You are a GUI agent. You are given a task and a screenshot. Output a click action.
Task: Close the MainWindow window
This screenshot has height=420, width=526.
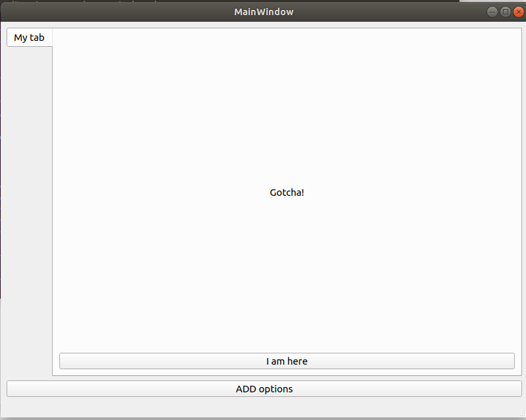[518, 12]
